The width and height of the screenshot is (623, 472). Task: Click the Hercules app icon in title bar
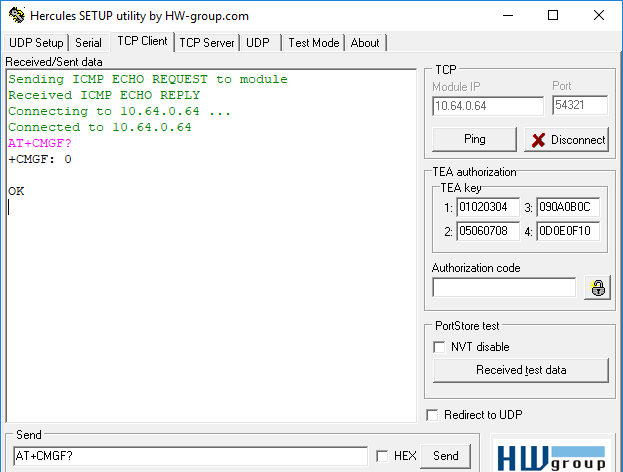17,15
